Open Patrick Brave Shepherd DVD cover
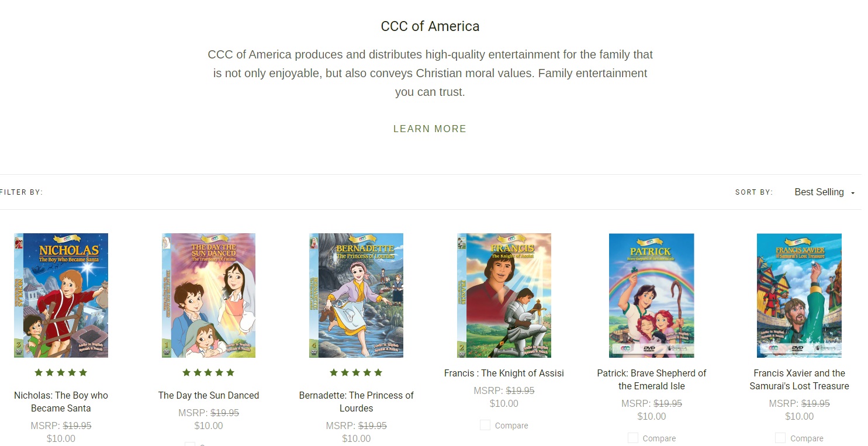The height and width of the screenshot is (446, 868). [651, 295]
